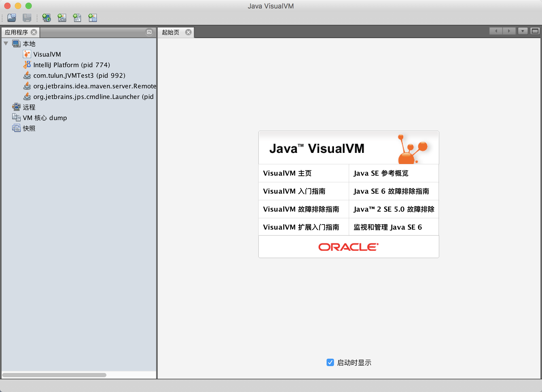Viewport: 542px width, 392px height.
Task: Maximize the editor window using top-right icon
Action: tap(535, 31)
